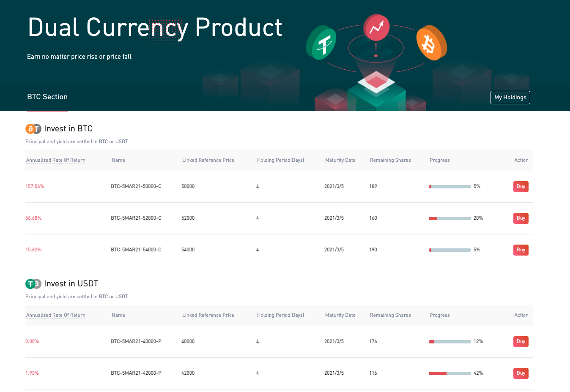
Task: Click linked reference price 52000
Action: pos(188,218)
